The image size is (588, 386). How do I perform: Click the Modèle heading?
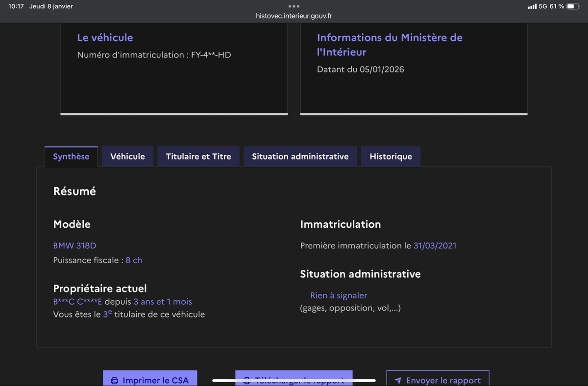[72, 224]
